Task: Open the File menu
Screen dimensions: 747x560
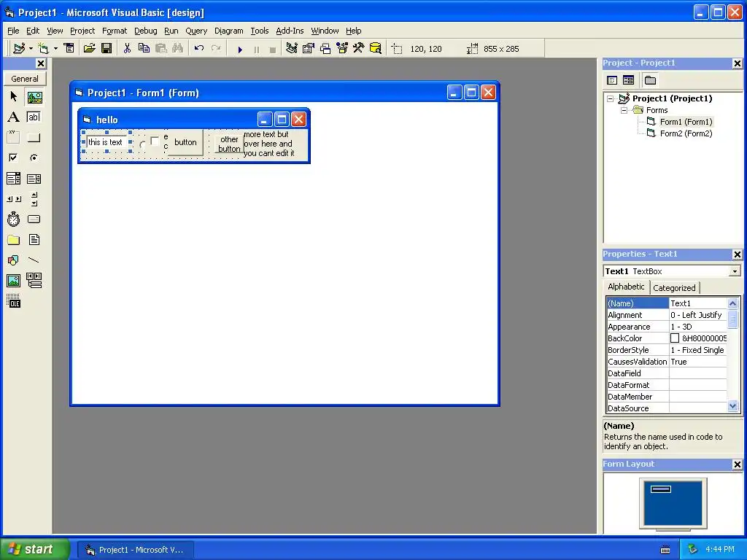Action: (13, 31)
